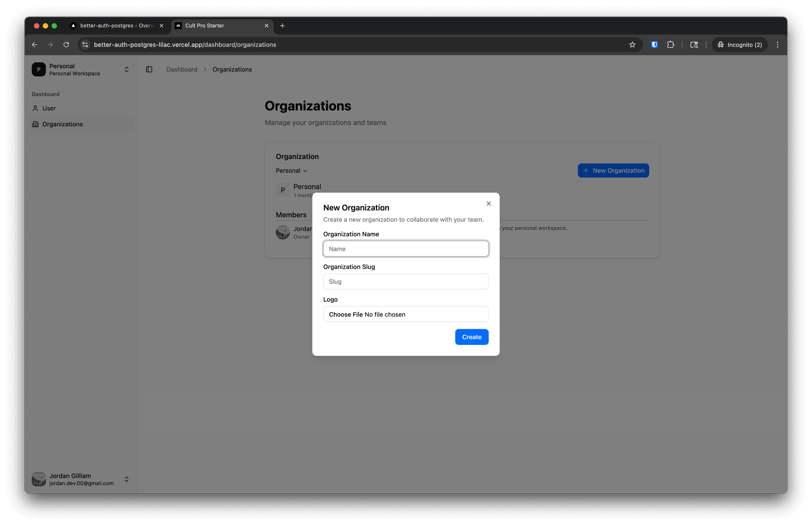Create the new organization

click(x=472, y=337)
